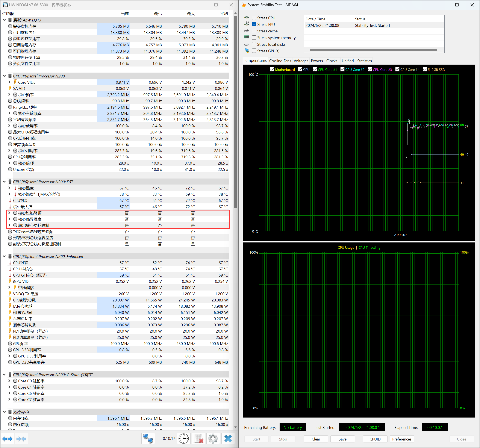Click the blue X close sensors icon

(228, 439)
